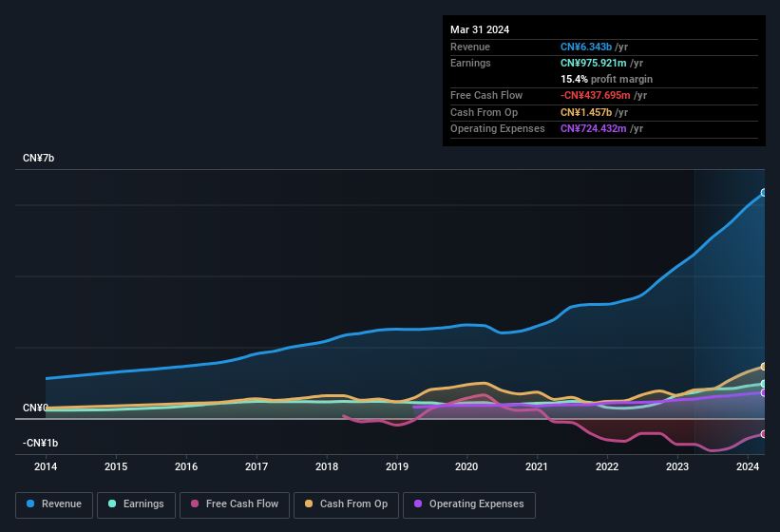Click the teal Earnings legend dot
780x532 pixels.
coord(113,504)
